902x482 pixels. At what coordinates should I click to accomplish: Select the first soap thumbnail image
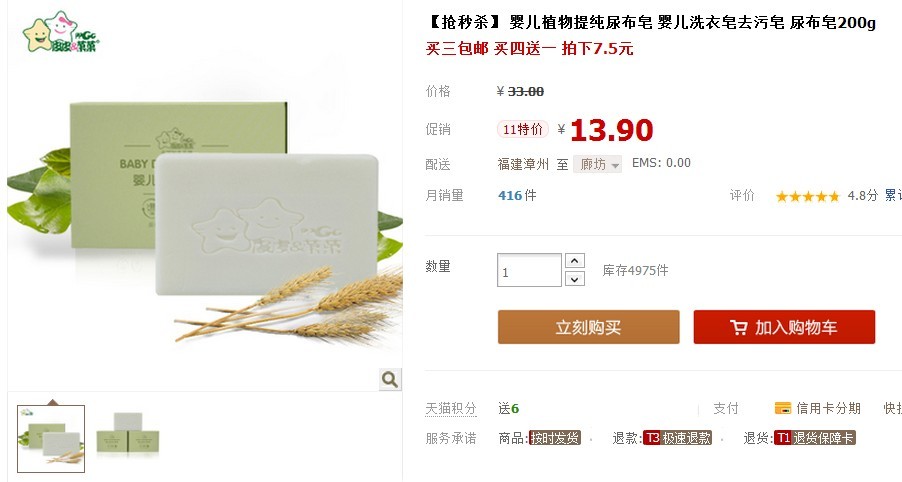pos(51,438)
